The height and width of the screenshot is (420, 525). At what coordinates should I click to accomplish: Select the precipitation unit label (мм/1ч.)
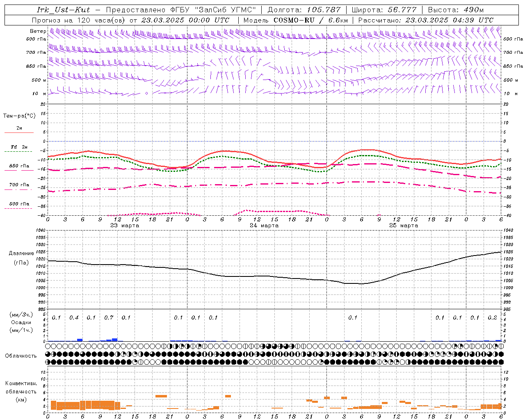click(x=21, y=330)
